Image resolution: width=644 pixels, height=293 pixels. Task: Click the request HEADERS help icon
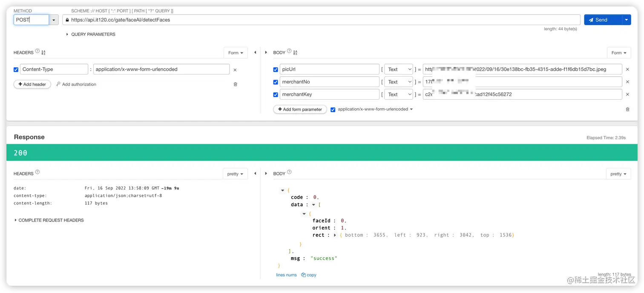click(37, 51)
